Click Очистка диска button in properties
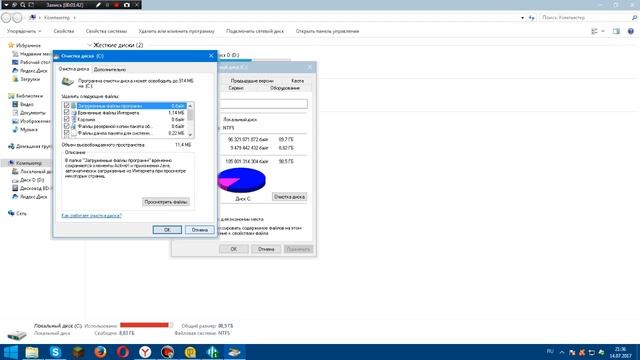 (x=289, y=197)
